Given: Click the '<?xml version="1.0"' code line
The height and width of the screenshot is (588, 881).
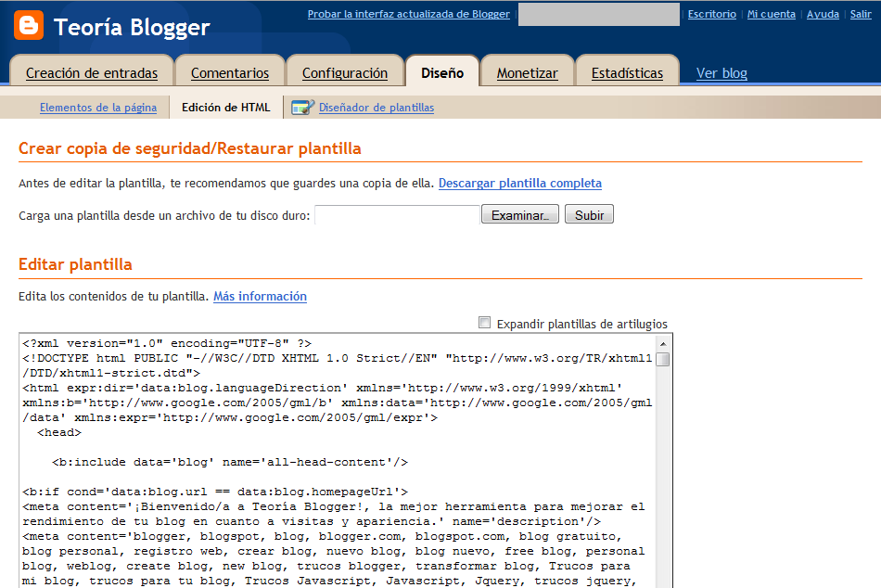Looking at the screenshot, I should (167, 343).
